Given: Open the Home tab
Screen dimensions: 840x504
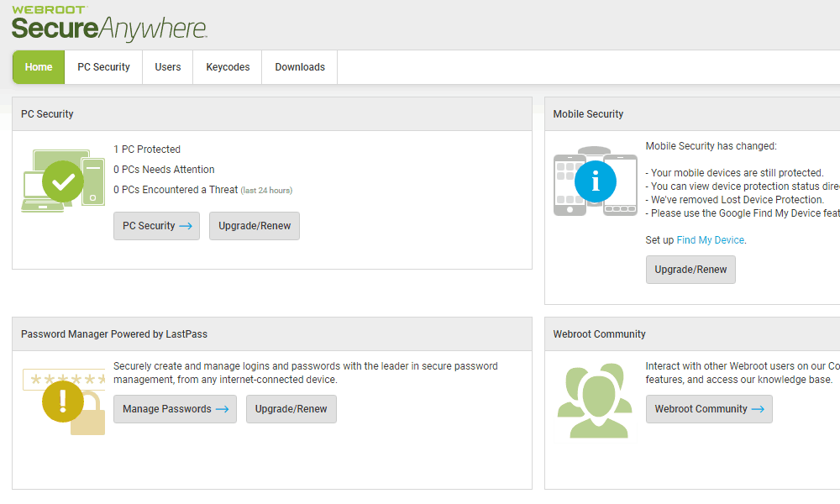Looking at the screenshot, I should [39, 67].
